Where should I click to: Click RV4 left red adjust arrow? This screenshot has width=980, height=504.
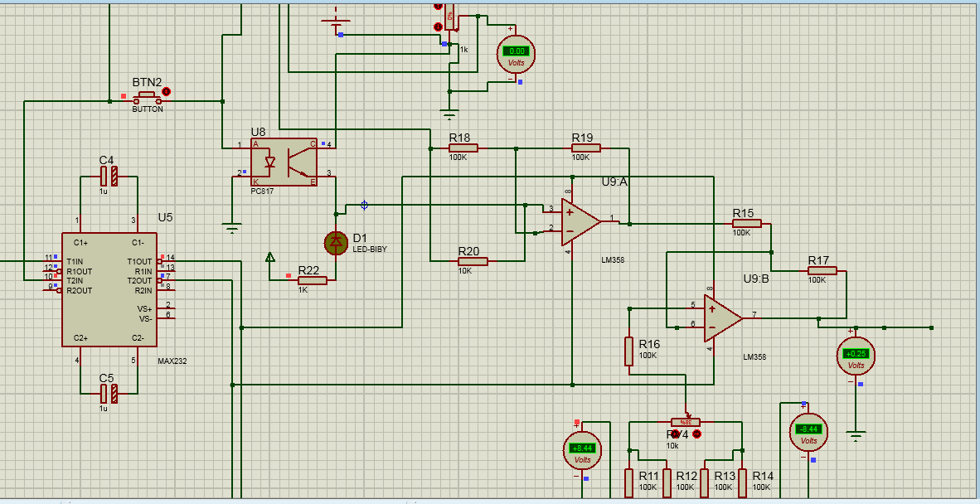pyautogui.click(x=674, y=434)
